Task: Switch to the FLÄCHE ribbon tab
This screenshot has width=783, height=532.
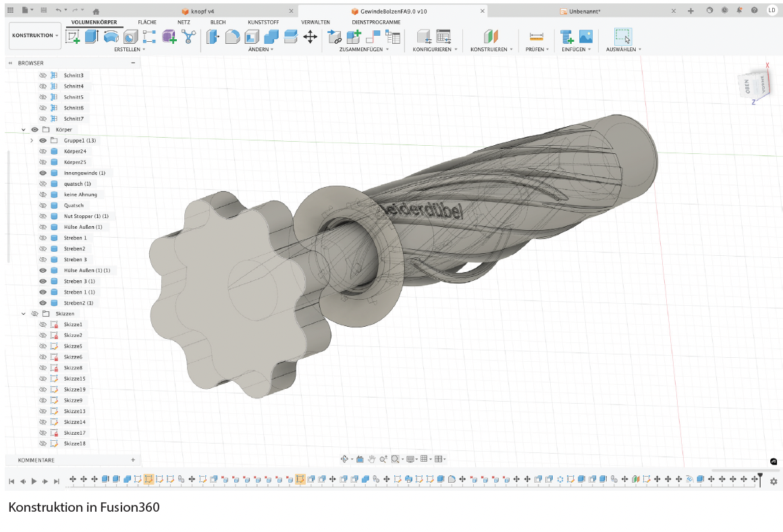Action: pos(147,22)
